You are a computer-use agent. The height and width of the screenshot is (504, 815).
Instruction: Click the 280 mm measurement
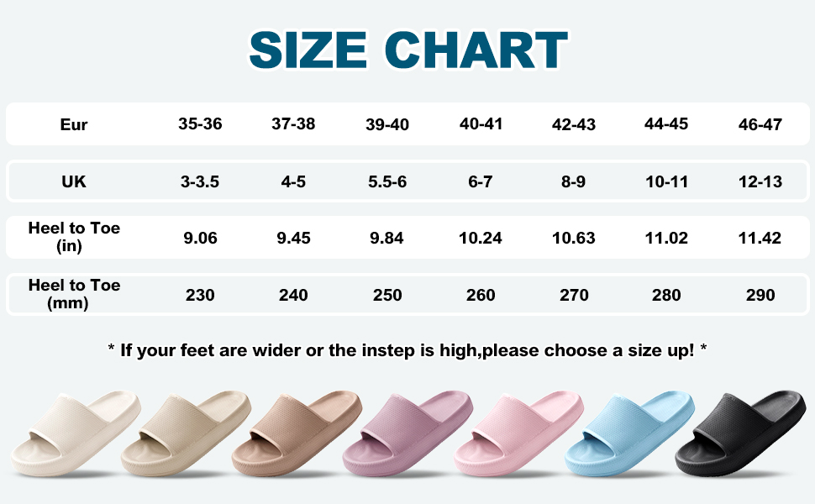point(666,295)
